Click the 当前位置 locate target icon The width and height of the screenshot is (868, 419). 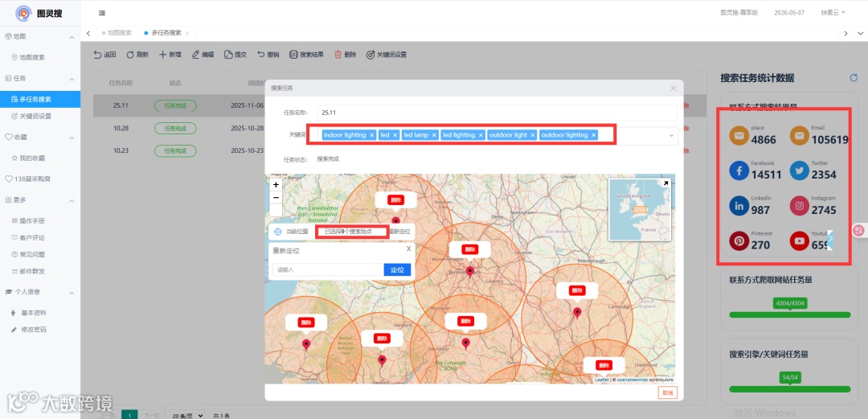click(278, 232)
